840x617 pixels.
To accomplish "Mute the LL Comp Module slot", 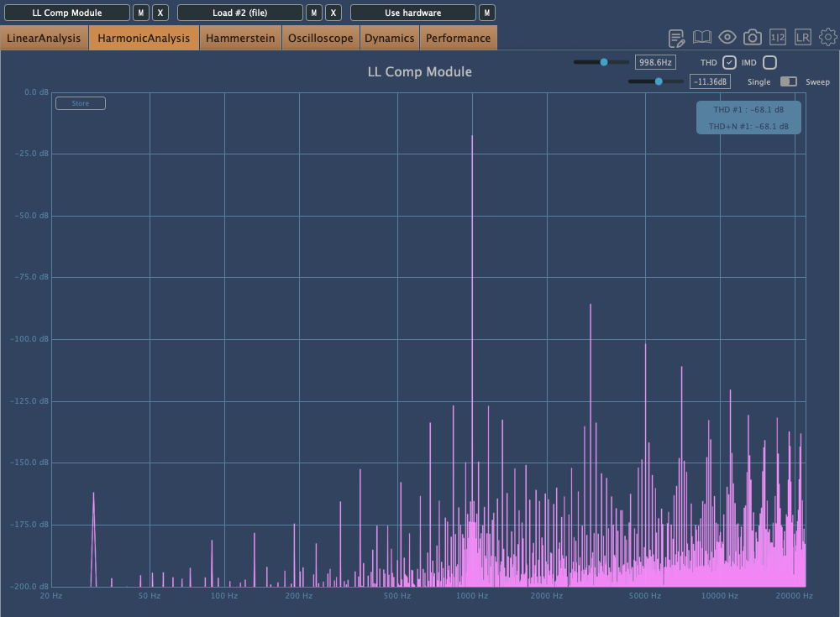I will coord(141,13).
